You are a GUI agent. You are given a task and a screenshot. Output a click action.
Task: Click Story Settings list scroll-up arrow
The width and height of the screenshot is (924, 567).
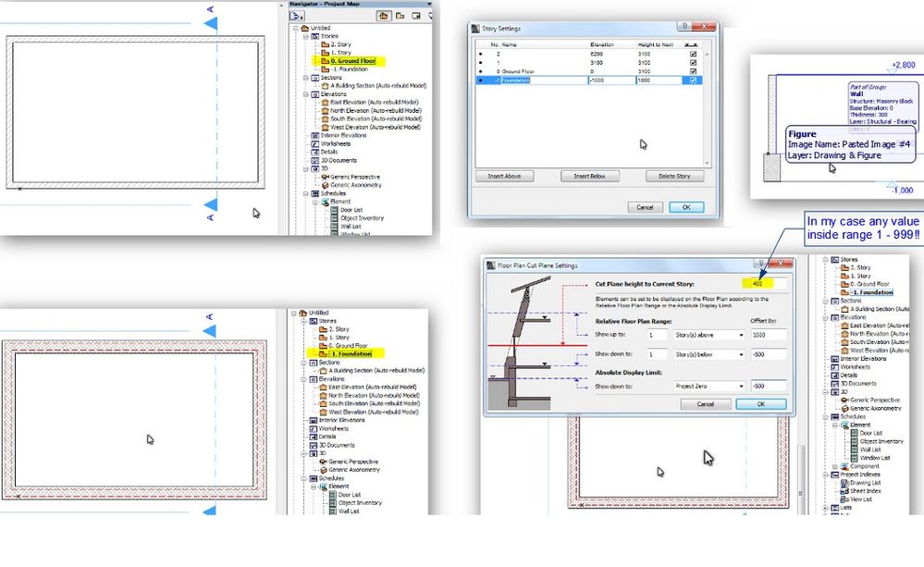point(708,55)
